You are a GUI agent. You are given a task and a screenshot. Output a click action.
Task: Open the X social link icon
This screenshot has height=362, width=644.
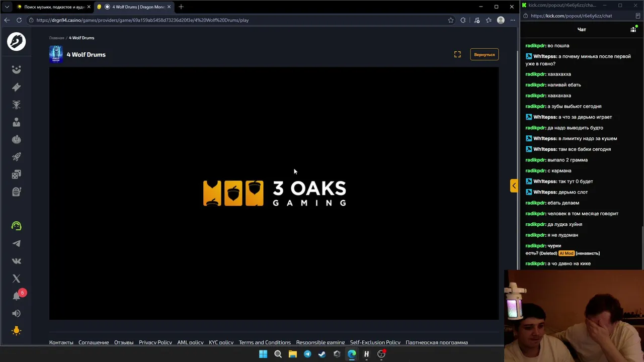pyautogui.click(x=16, y=279)
